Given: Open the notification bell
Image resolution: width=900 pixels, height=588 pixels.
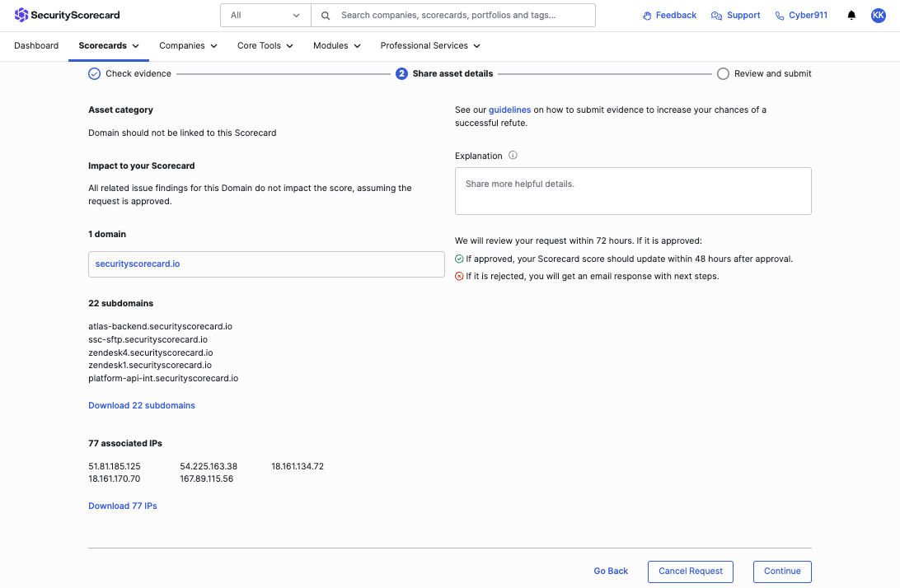Looking at the screenshot, I should (x=851, y=15).
